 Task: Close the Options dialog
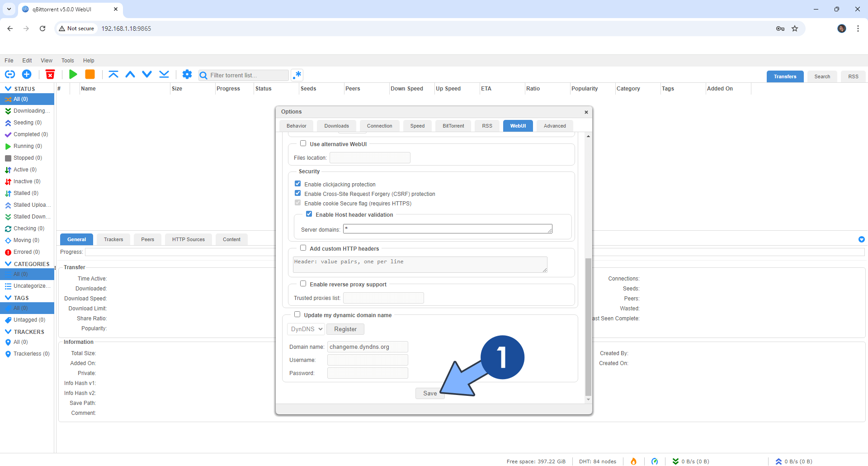click(586, 112)
